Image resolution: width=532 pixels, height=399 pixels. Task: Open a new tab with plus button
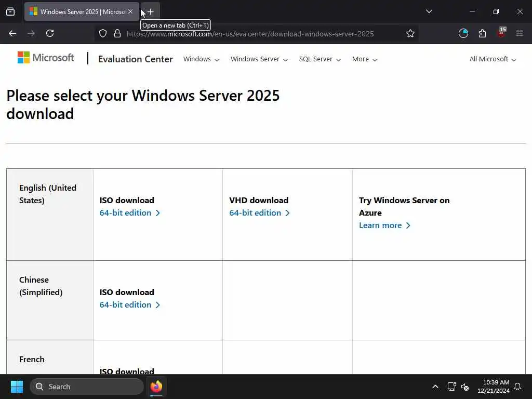[x=151, y=12]
